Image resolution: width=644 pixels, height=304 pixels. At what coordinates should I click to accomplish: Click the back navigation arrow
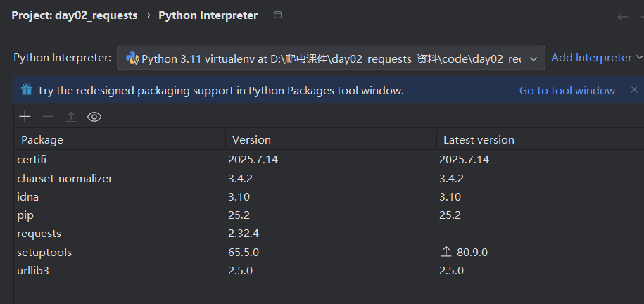pyautogui.click(x=622, y=16)
